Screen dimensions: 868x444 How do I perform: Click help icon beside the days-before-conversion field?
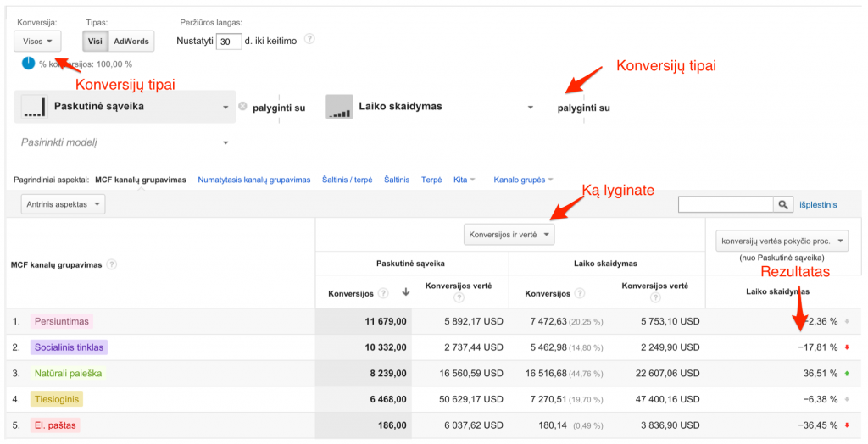(309, 39)
